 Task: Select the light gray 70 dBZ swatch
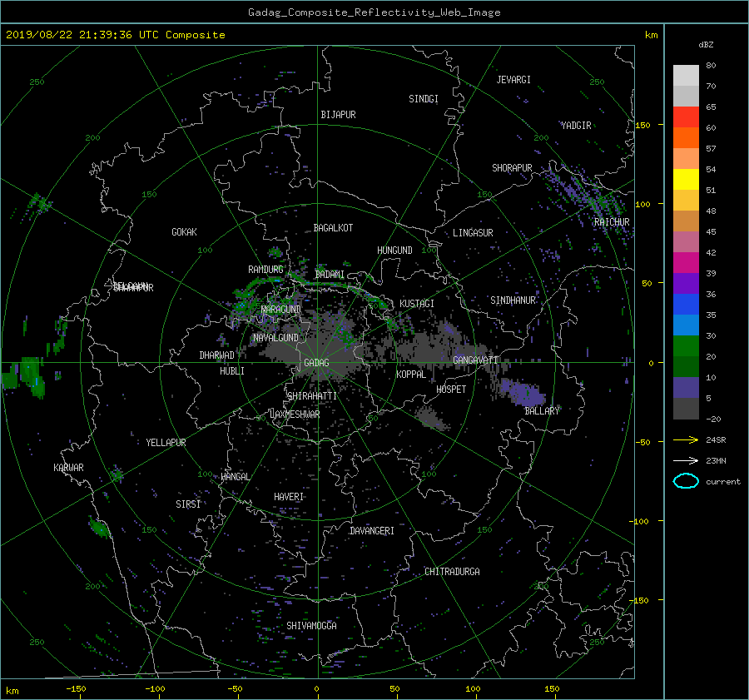[686, 76]
